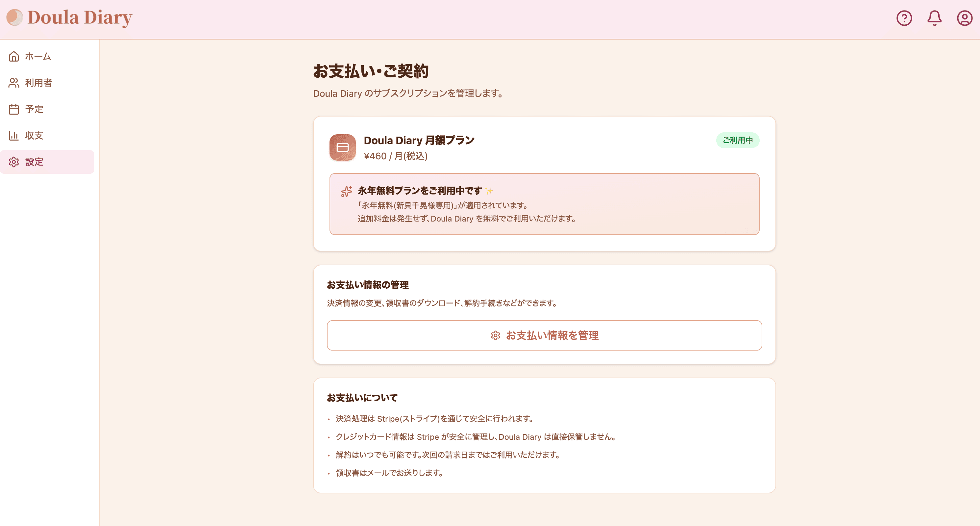Click the bar chart icon beside 収支

point(14,136)
